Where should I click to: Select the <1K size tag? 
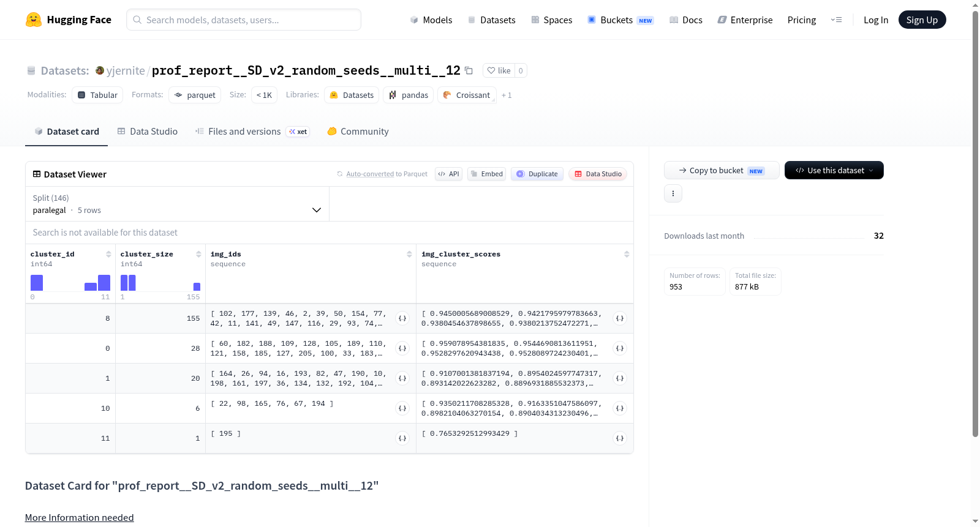tap(264, 95)
